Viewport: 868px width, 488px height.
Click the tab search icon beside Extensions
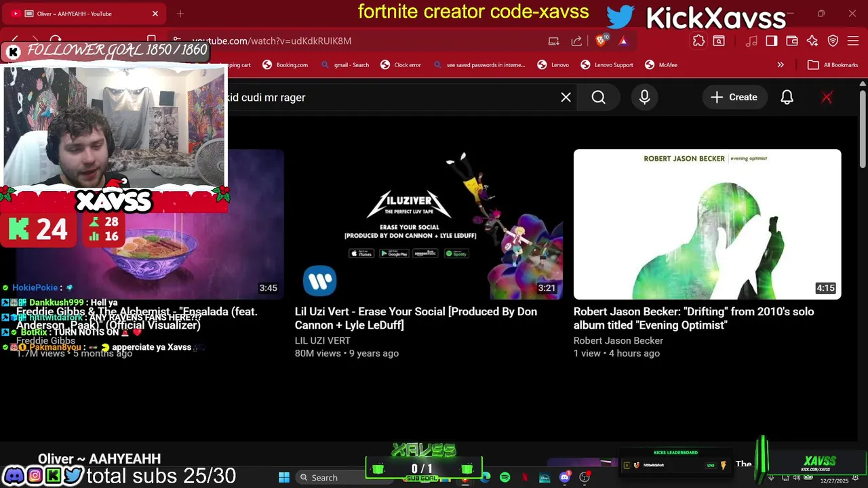coord(719,41)
